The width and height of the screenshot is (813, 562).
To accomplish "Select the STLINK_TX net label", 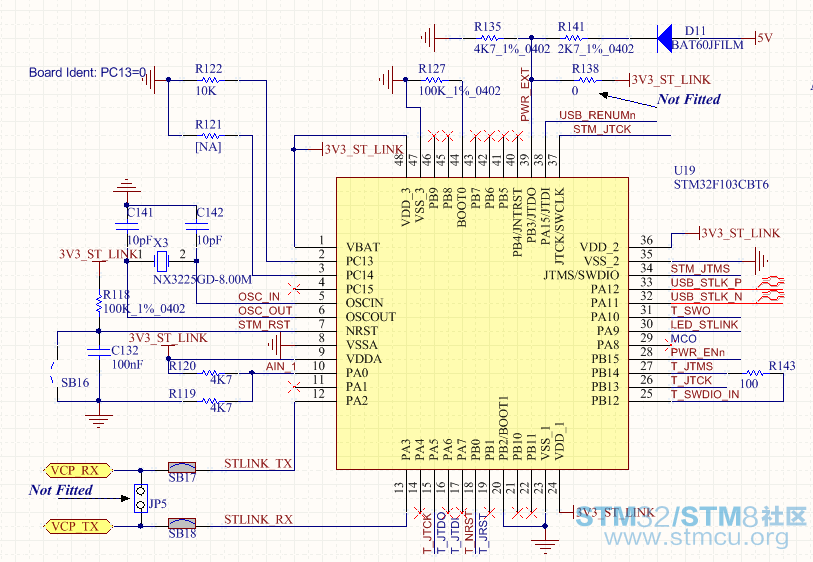I will pos(258,463).
